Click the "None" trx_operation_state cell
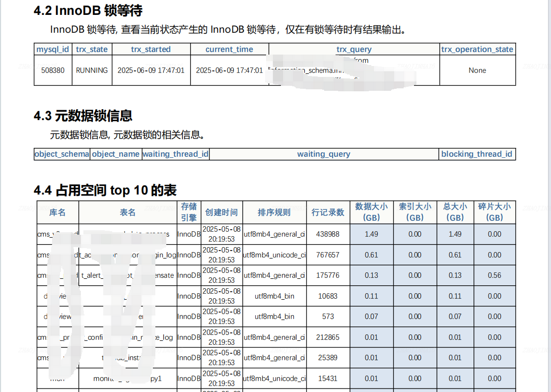The image size is (551, 392). [x=477, y=70]
